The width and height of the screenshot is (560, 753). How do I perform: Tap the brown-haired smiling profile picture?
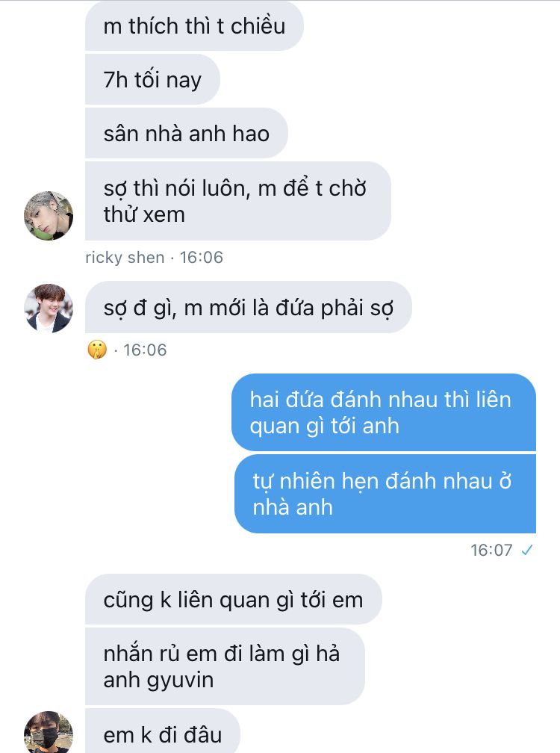pyautogui.click(x=49, y=309)
